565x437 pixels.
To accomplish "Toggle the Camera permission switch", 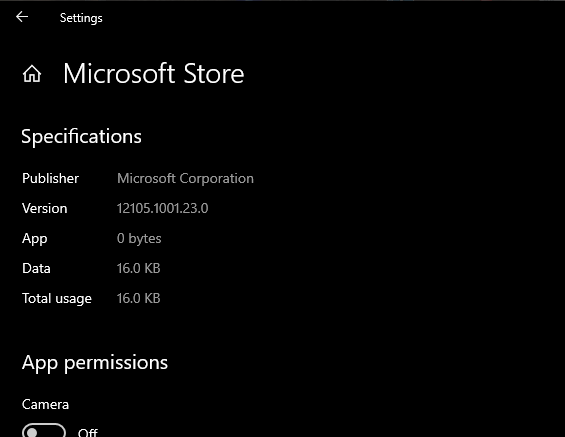I will point(44,431).
